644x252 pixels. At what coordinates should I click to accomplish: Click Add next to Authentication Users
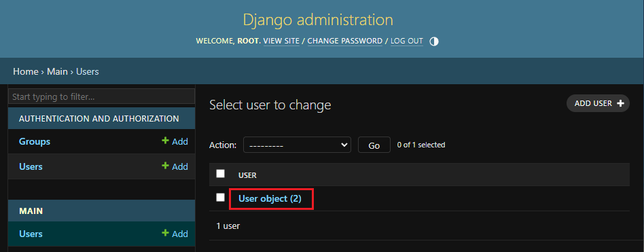click(175, 166)
